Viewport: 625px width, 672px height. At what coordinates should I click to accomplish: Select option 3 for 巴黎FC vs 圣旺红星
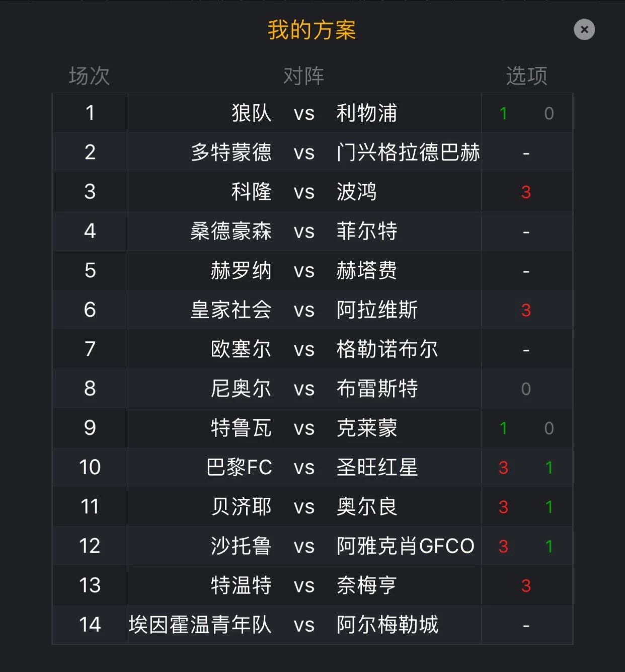503,468
